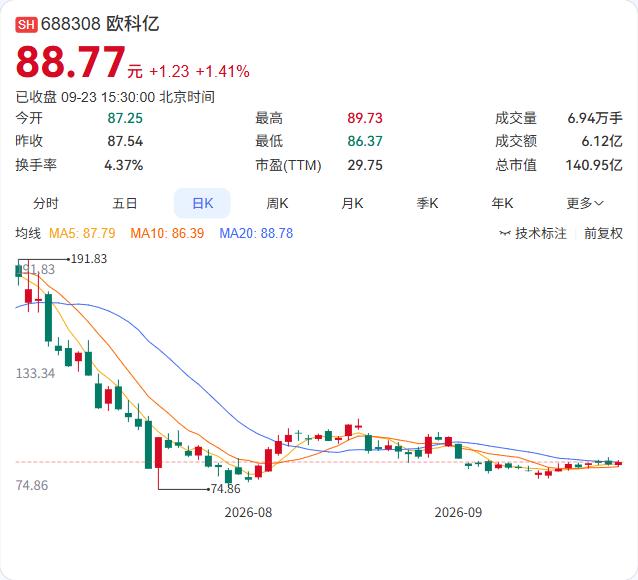
Task: Click the 成交额 turnover amount label
Action: 516,141
